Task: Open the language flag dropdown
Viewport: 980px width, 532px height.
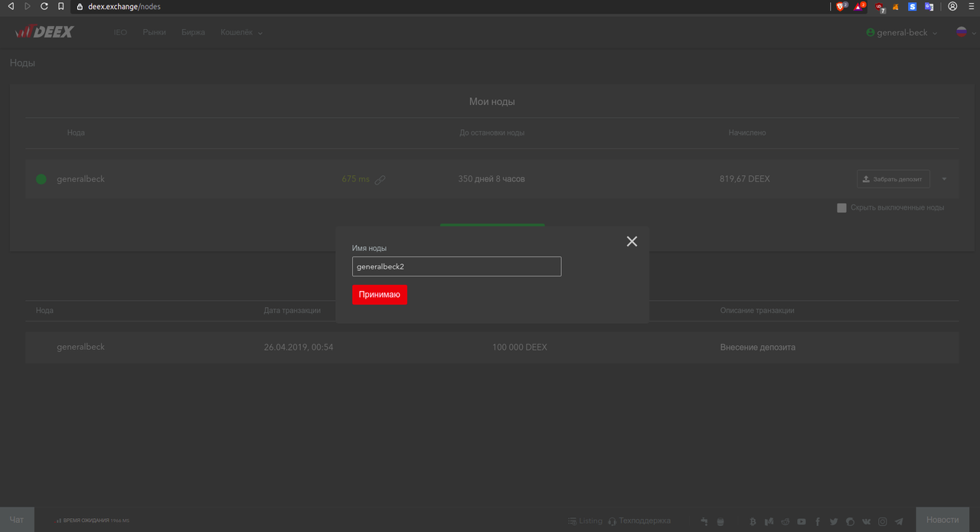Action: coord(965,32)
